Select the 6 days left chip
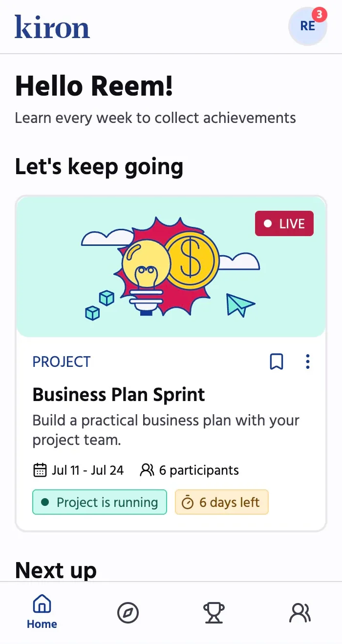The height and width of the screenshot is (644, 342). (x=222, y=502)
